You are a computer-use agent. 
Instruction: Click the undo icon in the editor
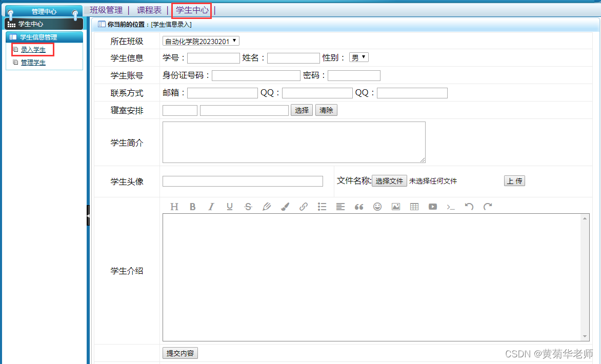point(469,207)
